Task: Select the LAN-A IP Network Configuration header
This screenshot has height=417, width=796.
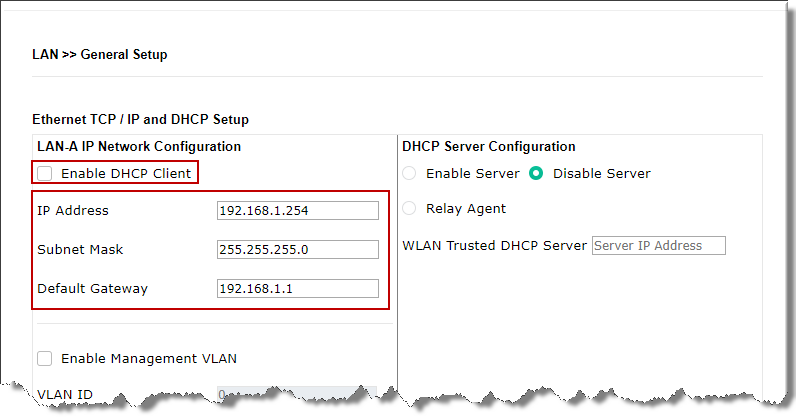Action: (139, 146)
